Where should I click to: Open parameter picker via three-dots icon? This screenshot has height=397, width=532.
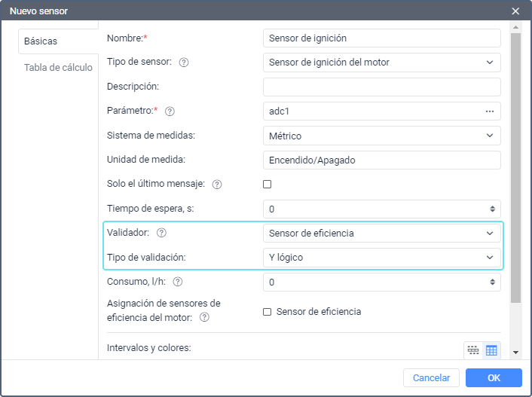coord(490,111)
